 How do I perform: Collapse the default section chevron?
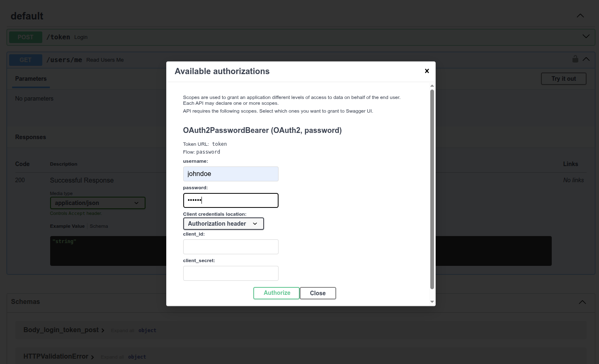point(580,16)
